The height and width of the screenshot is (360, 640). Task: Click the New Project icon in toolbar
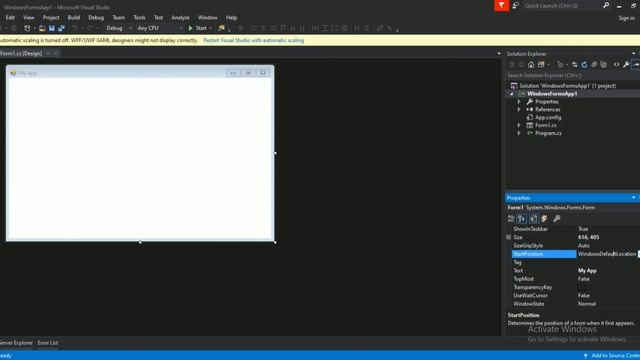[27, 28]
